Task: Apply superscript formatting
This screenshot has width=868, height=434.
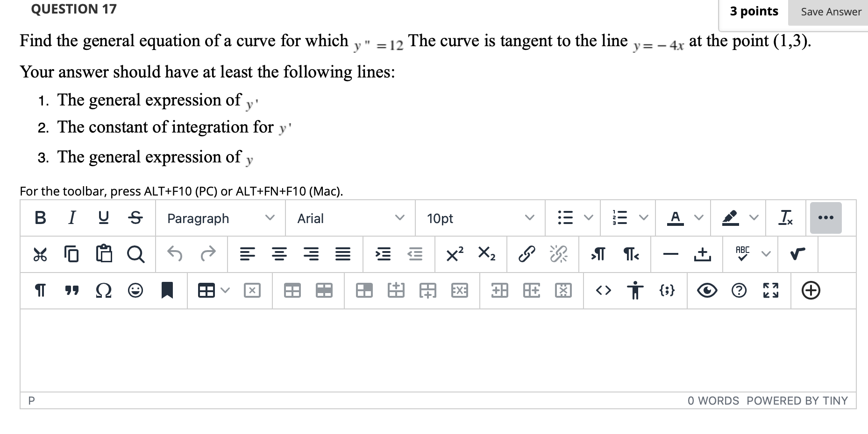Action: coord(455,254)
